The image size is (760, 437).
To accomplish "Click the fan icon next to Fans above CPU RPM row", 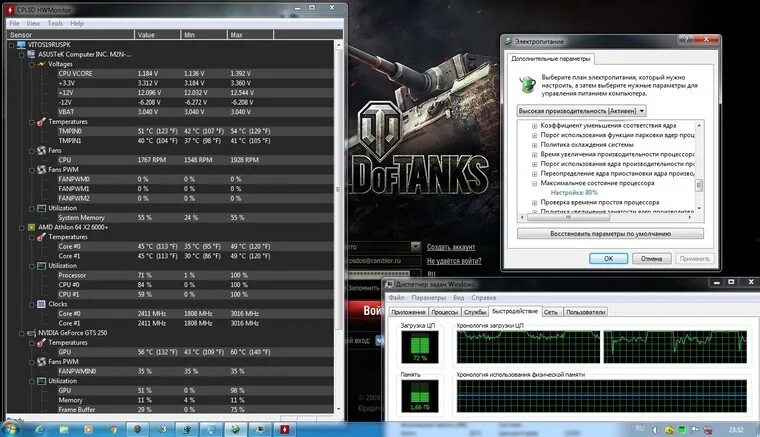I will tap(41, 150).
